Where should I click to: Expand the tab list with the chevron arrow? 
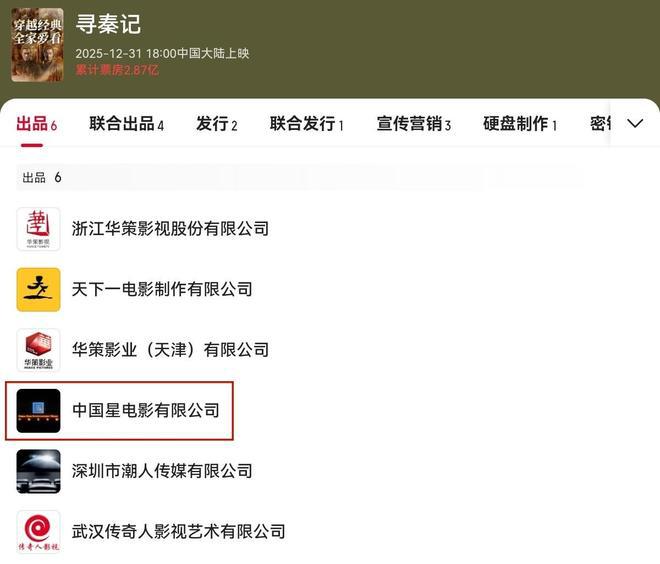pyautogui.click(x=635, y=123)
